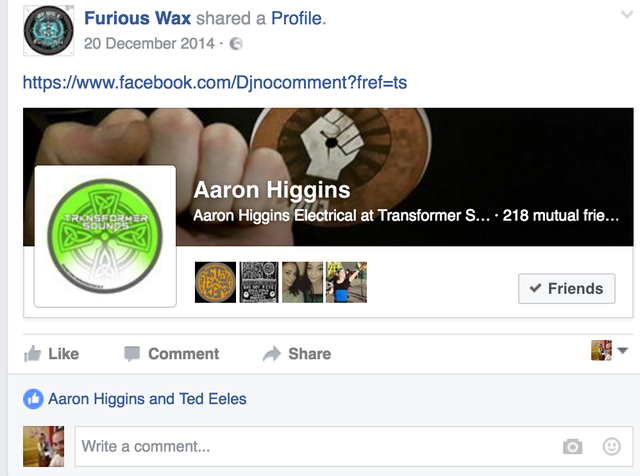Open the Djnocomment facebook URL link

(x=215, y=82)
